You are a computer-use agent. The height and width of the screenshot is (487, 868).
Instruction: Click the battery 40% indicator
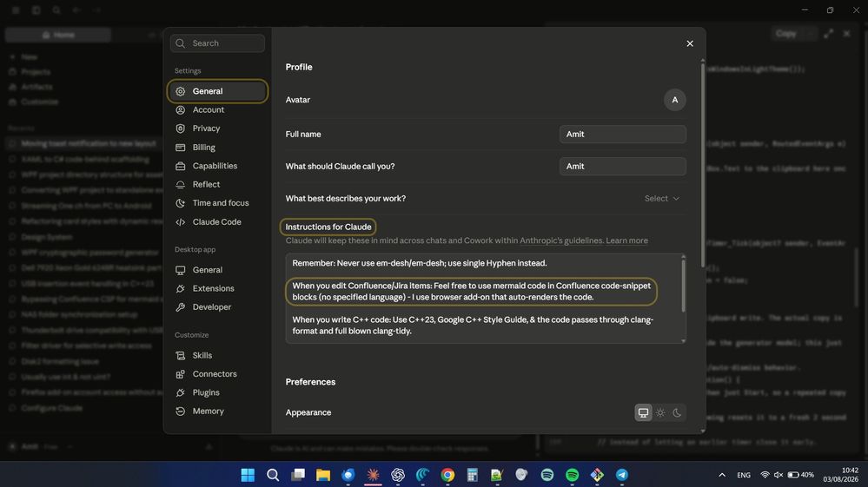pos(801,475)
